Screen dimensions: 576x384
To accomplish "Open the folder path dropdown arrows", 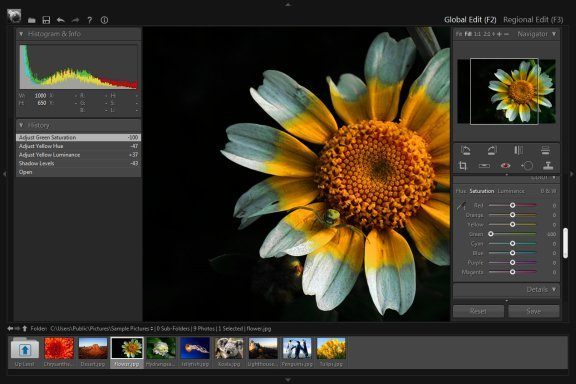I will tap(152, 328).
